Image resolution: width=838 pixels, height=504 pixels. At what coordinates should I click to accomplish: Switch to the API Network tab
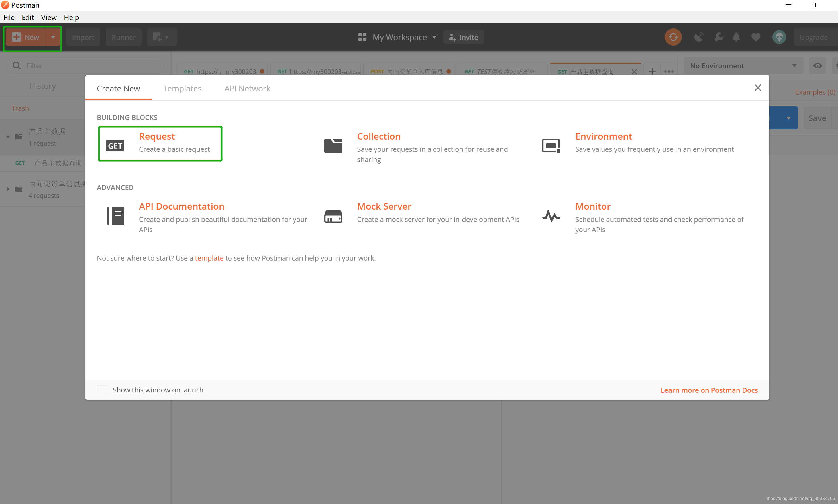247,88
